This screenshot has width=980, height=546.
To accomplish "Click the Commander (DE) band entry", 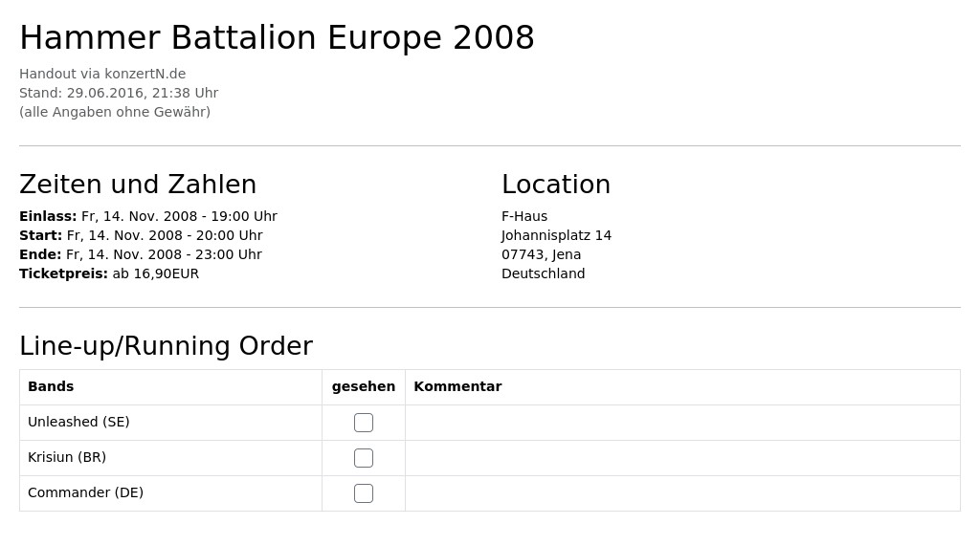I will pos(85,492).
